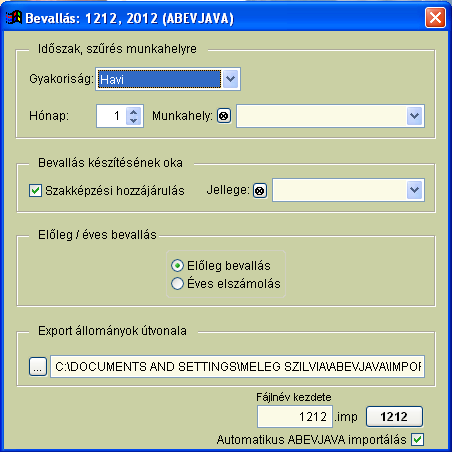Click the Fájlnév kezdete label
Image resolution: width=452 pixels, height=452 pixels.
[294, 397]
